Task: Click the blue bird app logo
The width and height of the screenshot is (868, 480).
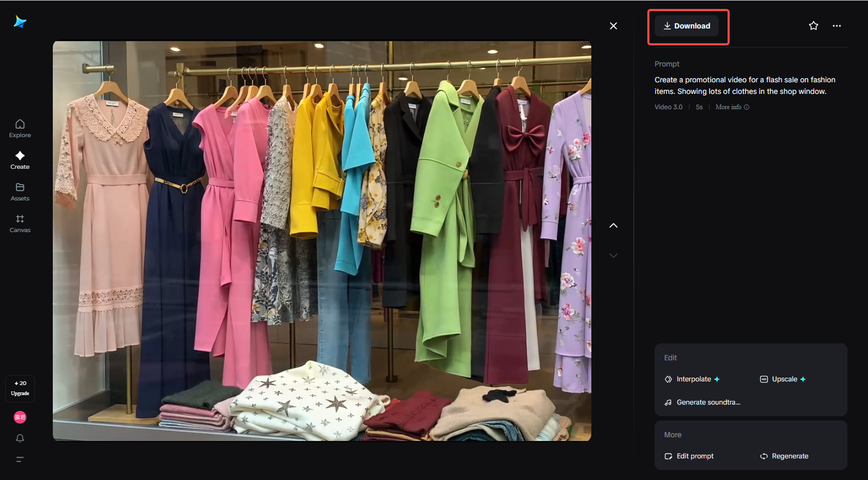Action: coord(20,22)
